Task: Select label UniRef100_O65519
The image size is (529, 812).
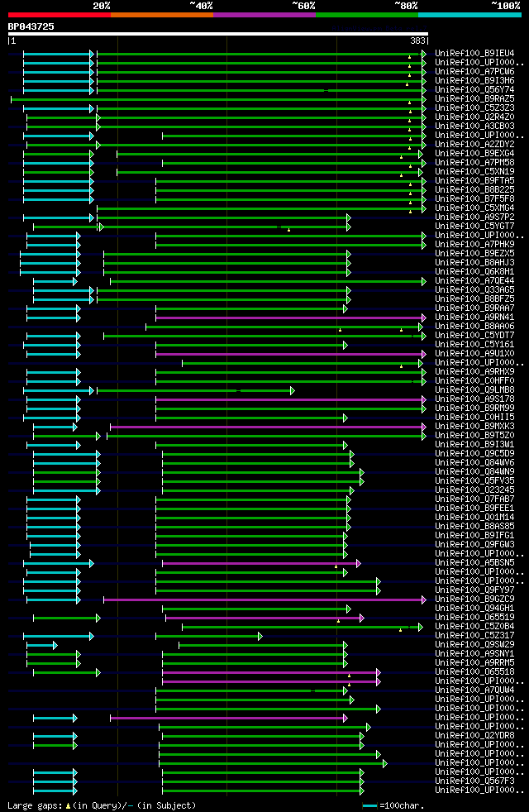Action: tap(474, 618)
